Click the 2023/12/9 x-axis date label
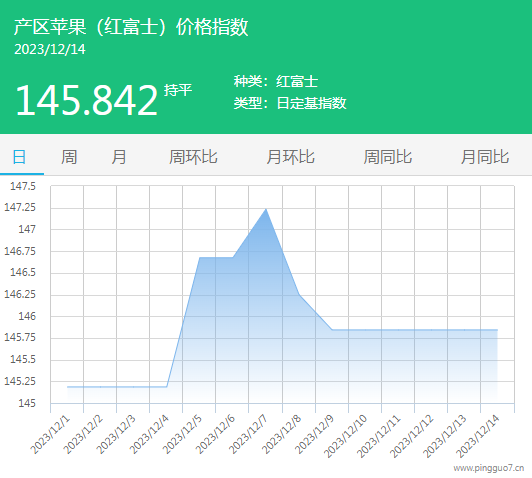The height and width of the screenshot is (478, 532). point(315,435)
